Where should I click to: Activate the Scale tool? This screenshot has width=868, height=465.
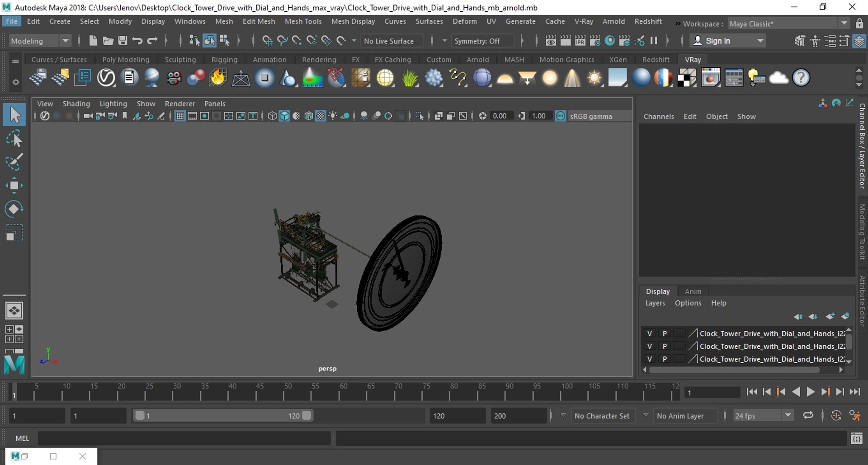coord(14,232)
